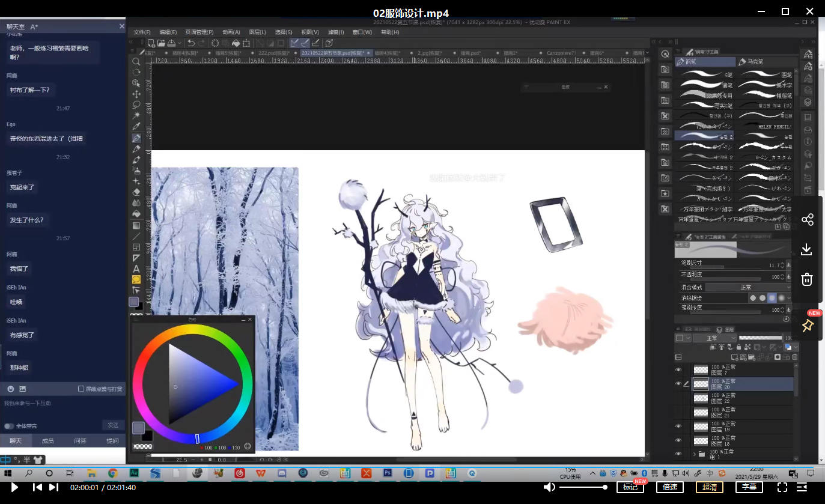This screenshot has width=825, height=504.
Task: Select the Zoom magnifier tool in the toolbox
Action: 136,61
